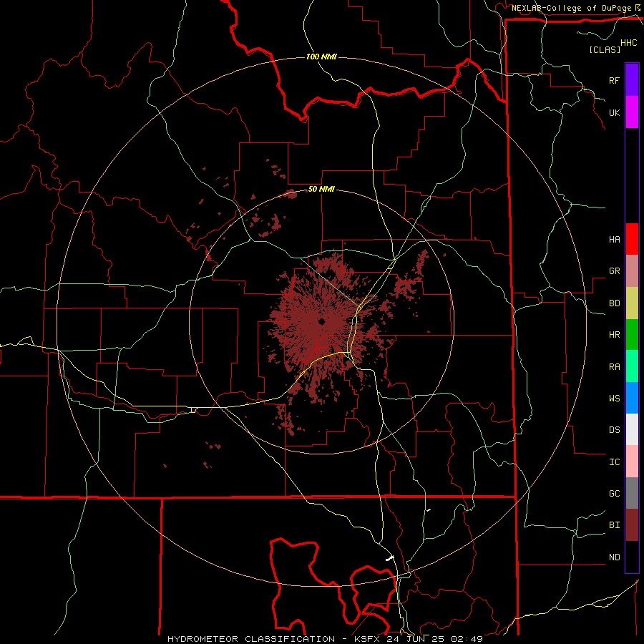
Task: Click the BI legend label
Action: pos(614,525)
